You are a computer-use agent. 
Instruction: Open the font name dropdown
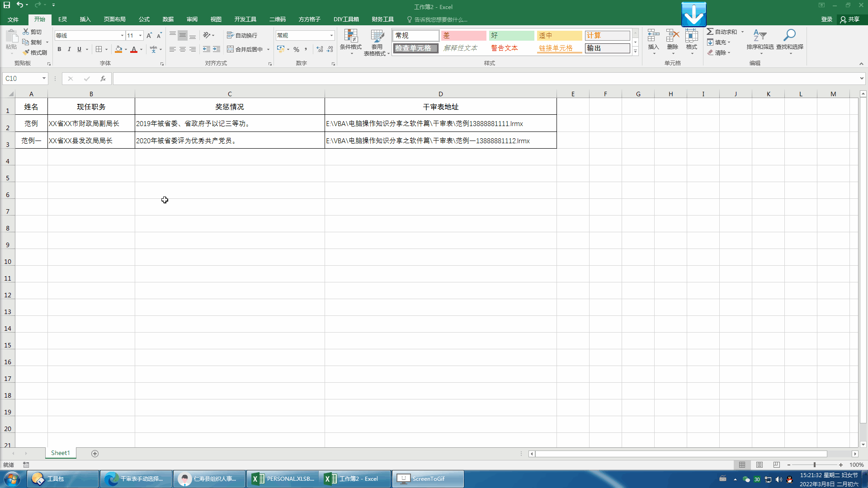[x=122, y=35]
